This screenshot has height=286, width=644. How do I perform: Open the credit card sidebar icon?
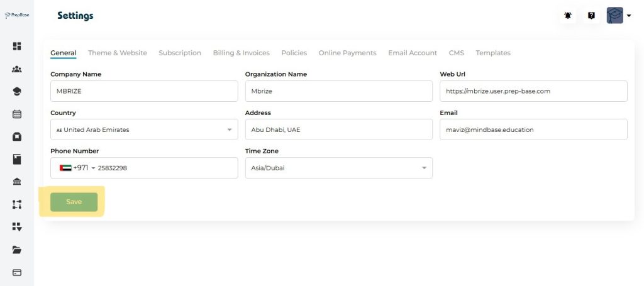pyautogui.click(x=17, y=273)
